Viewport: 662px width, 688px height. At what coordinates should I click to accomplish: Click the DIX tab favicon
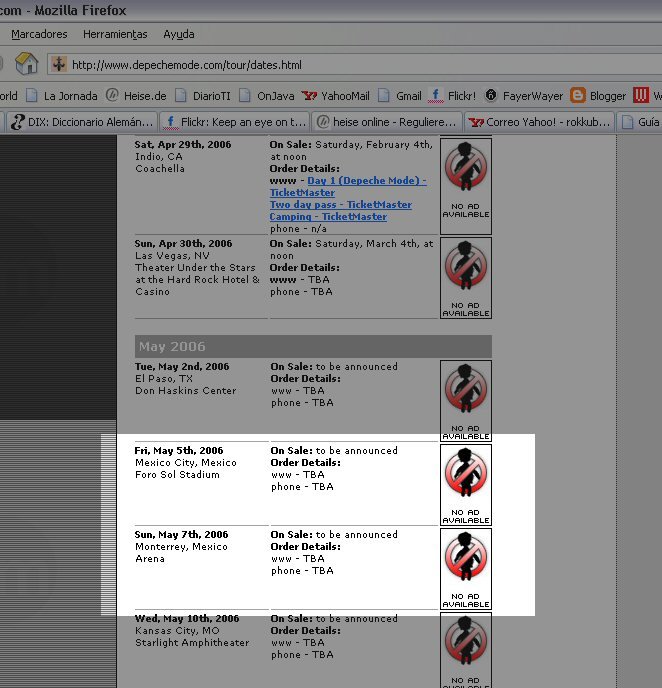pos(18,122)
